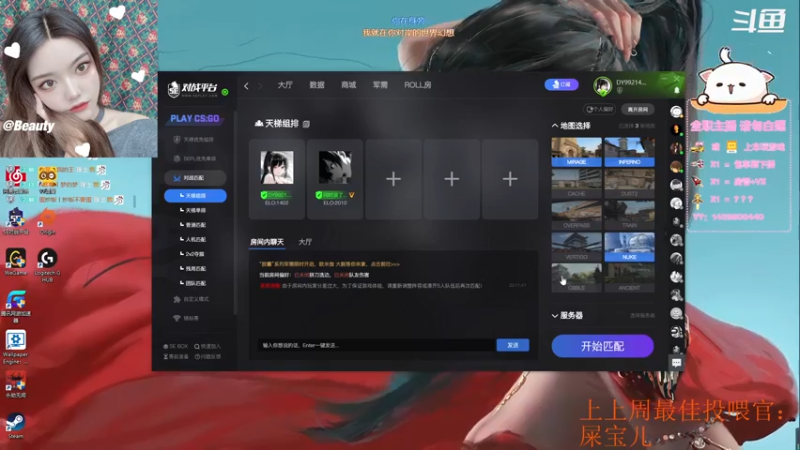This screenshot has width=800, height=450.
Task: Open 快速加入 quick join
Action: point(208,346)
